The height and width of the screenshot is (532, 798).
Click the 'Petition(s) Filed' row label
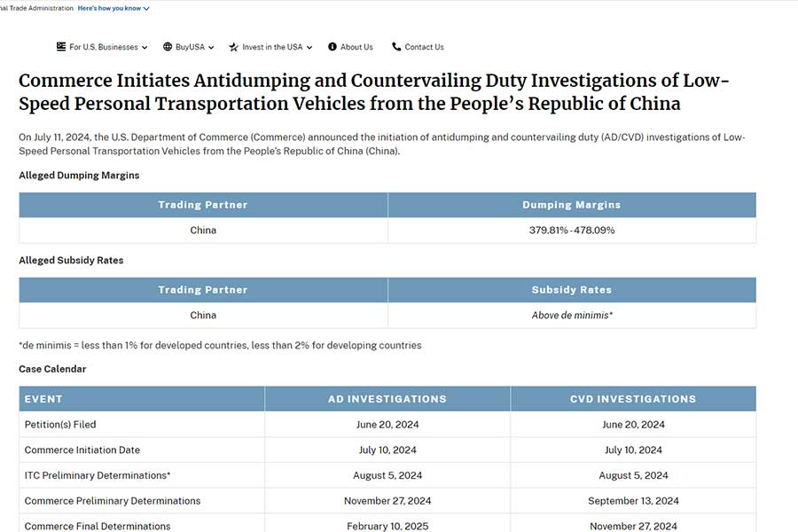(x=60, y=425)
